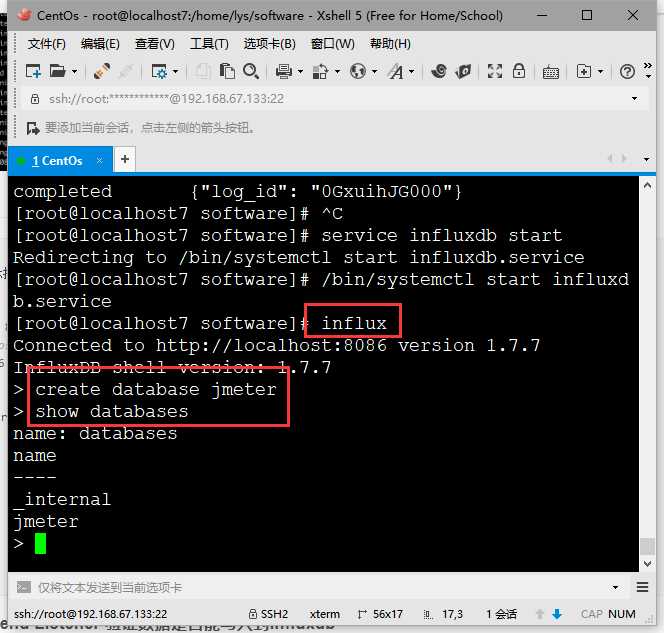Open the 选项卡(B) menu
This screenshot has height=633, width=664.
click(x=269, y=44)
